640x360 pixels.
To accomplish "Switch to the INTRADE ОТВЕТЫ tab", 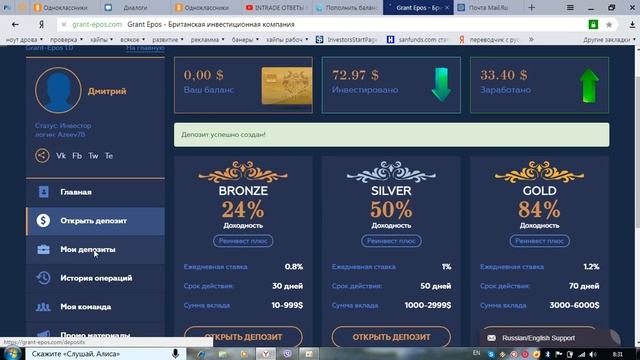I will pyautogui.click(x=276, y=8).
